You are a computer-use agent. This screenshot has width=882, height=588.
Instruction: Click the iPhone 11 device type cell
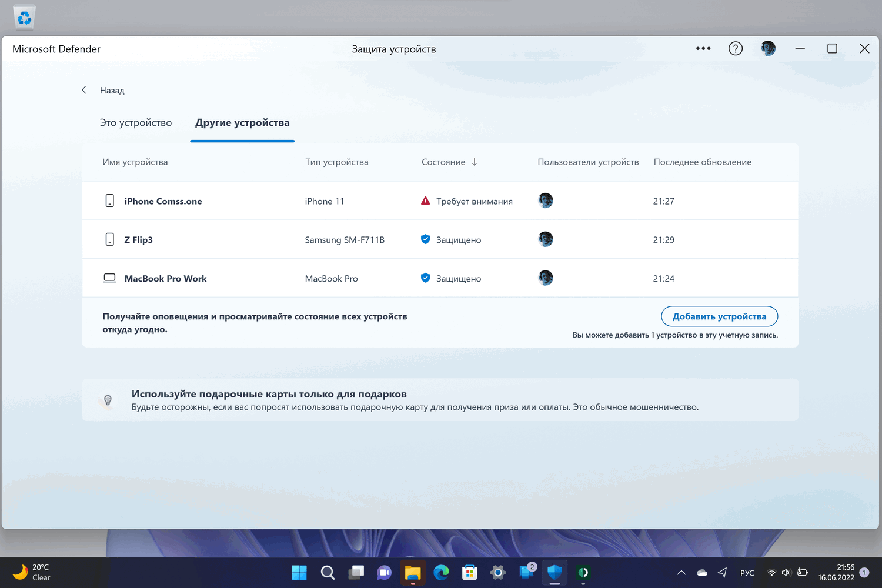325,201
